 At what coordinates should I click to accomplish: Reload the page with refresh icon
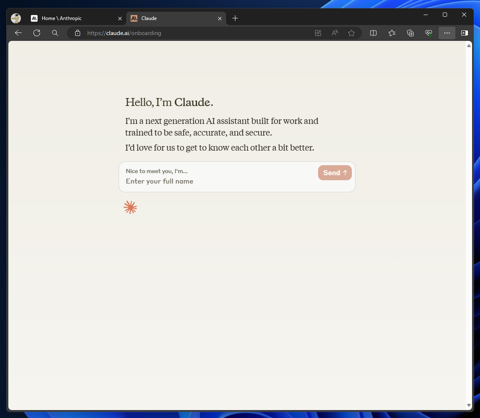click(x=37, y=33)
